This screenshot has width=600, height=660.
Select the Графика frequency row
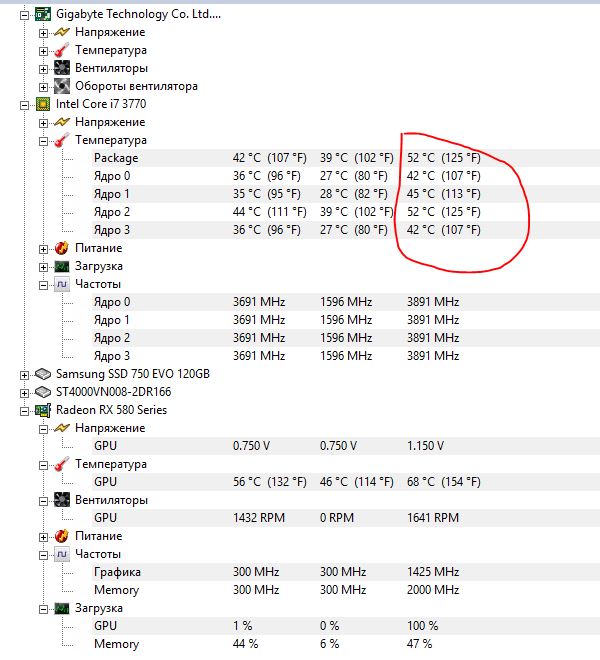point(117,572)
